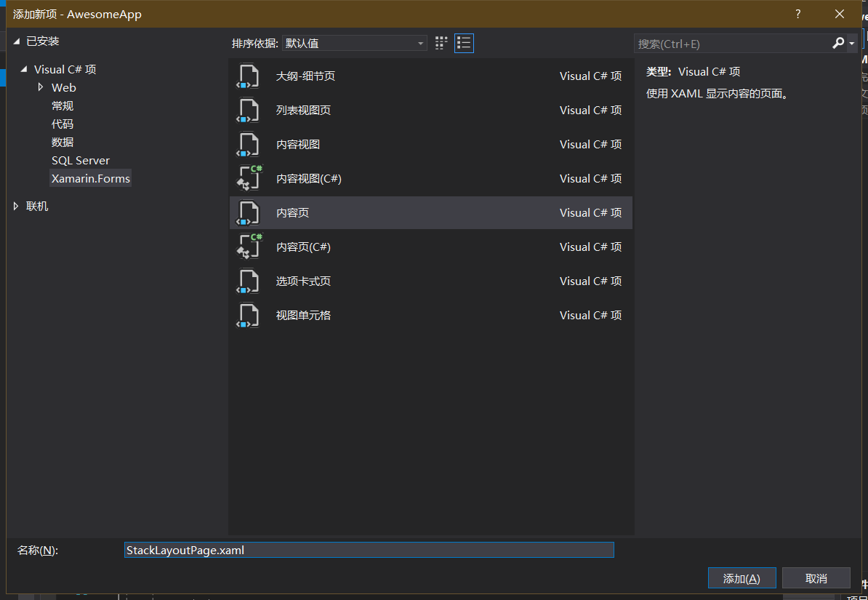
Task: Click the 类型: Visual C# 项 description text
Action: (x=693, y=71)
